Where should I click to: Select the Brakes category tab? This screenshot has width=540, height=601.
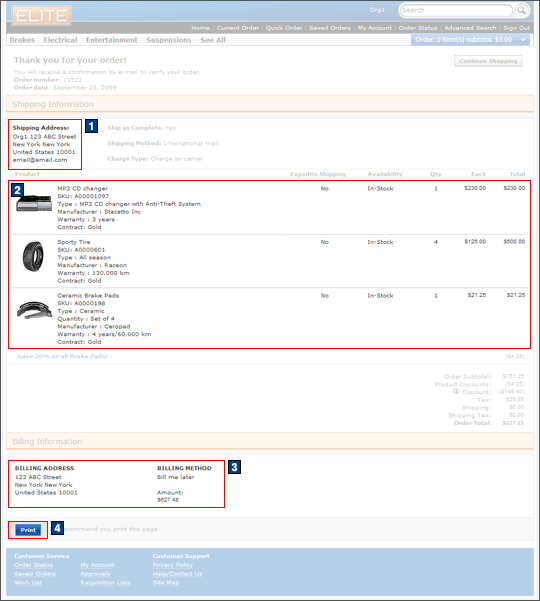(x=22, y=40)
